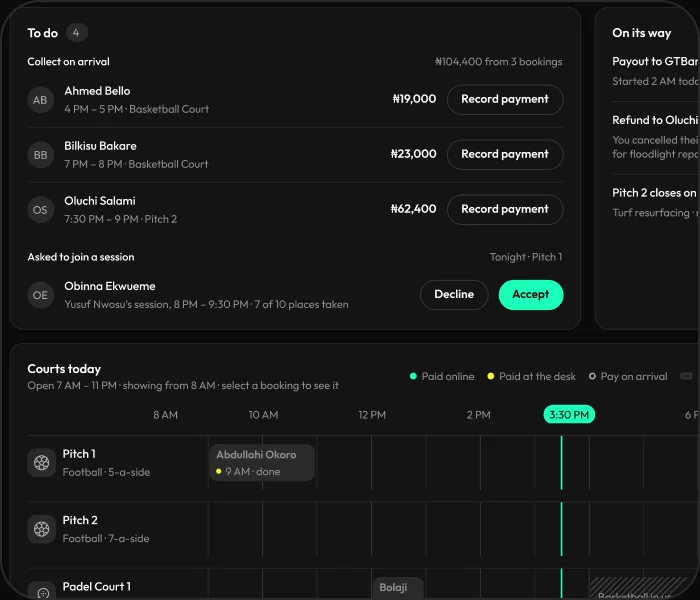
Task: Open the OS avatar for Oluchi Salami
Action: 40,210
